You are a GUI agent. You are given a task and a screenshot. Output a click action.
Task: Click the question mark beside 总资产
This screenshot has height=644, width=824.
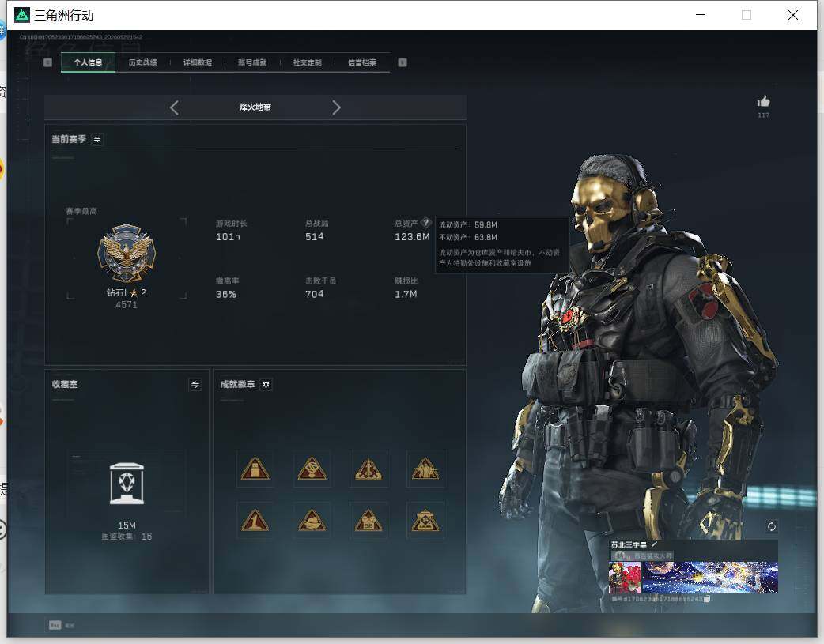(x=425, y=222)
